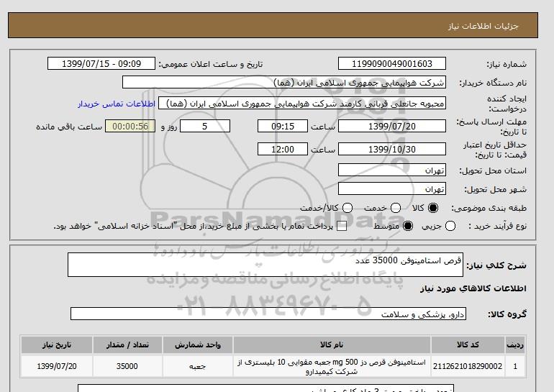Click the واحد شمارش column header
Viewport: 554px width, 392px height.
(x=198, y=345)
